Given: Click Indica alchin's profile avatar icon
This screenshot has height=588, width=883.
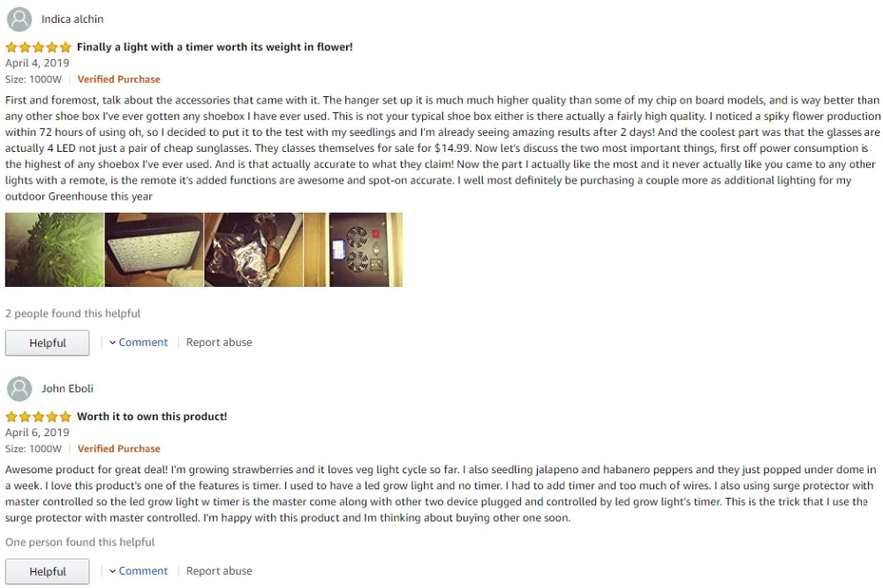Looking at the screenshot, I should click(x=19, y=19).
